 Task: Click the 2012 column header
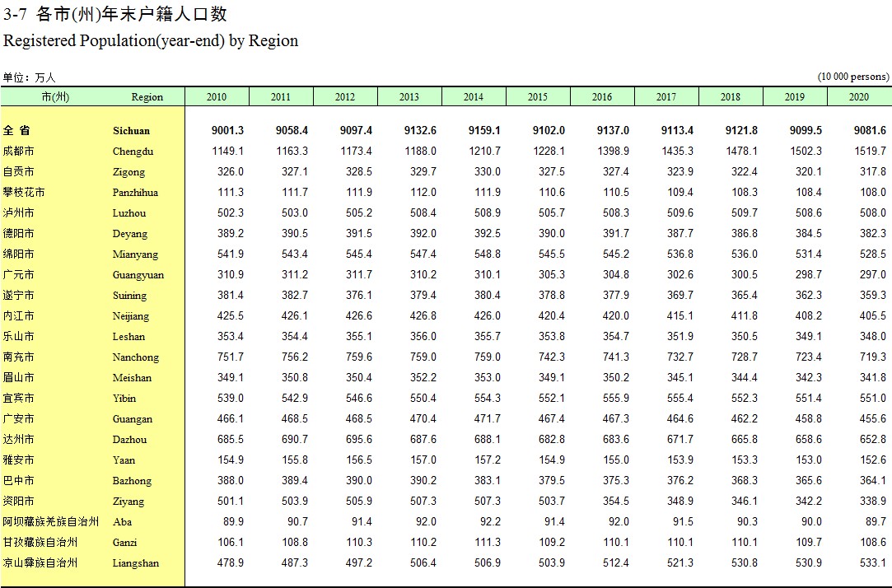pos(345,96)
